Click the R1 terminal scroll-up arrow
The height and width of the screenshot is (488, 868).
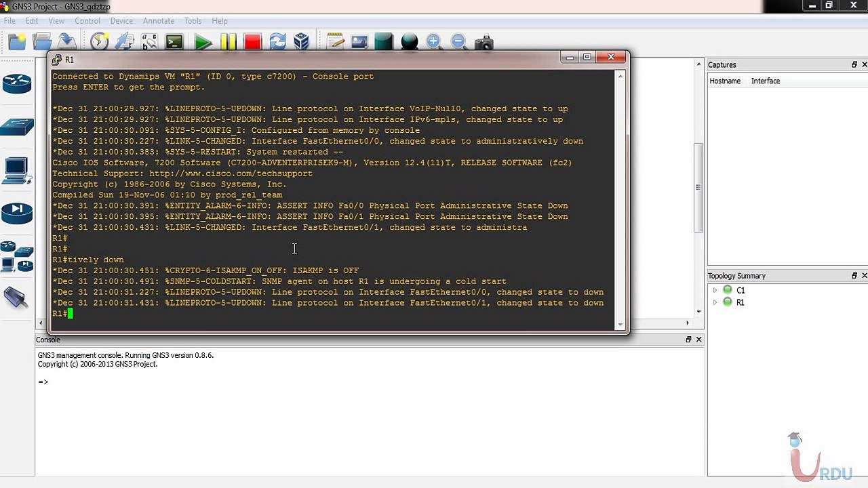pos(620,76)
